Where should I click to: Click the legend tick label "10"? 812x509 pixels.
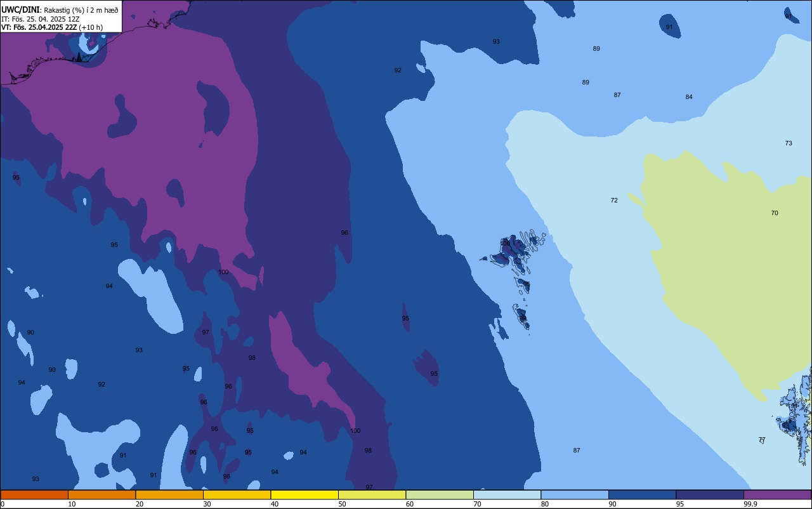72,504
